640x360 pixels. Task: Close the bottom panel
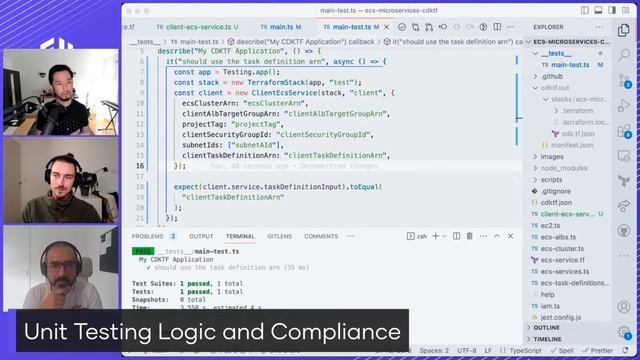click(x=511, y=236)
